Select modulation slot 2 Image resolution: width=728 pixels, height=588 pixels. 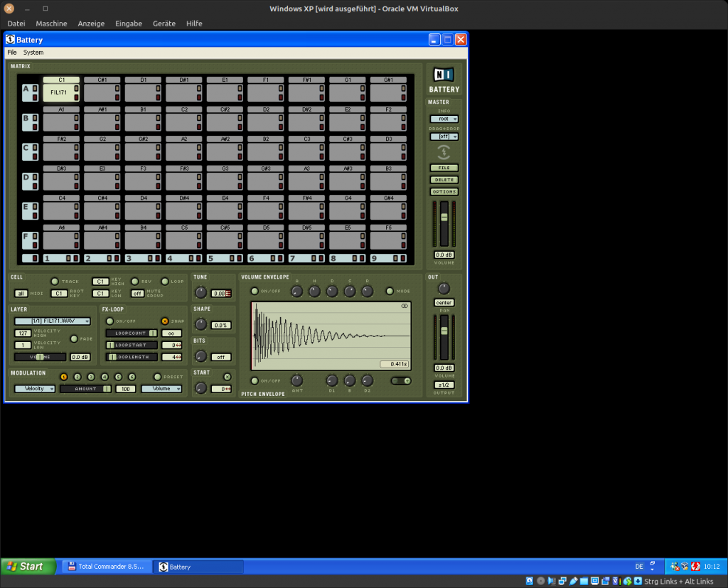pos(77,377)
